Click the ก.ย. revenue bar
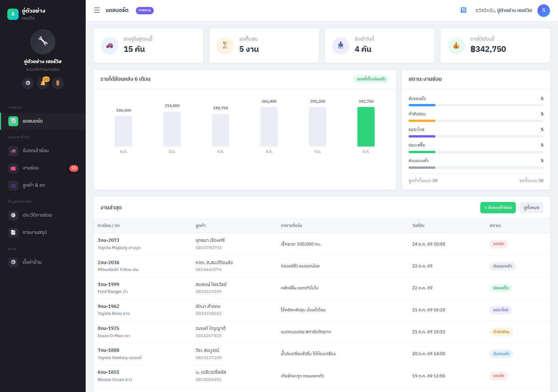This screenshot has width=558, height=392. pos(318,127)
